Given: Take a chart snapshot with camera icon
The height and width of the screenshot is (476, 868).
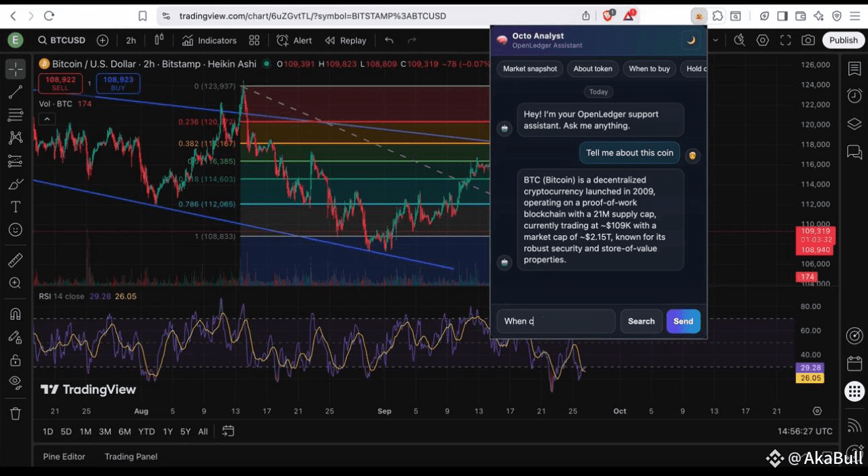Looking at the screenshot, I should coord(808,40).
